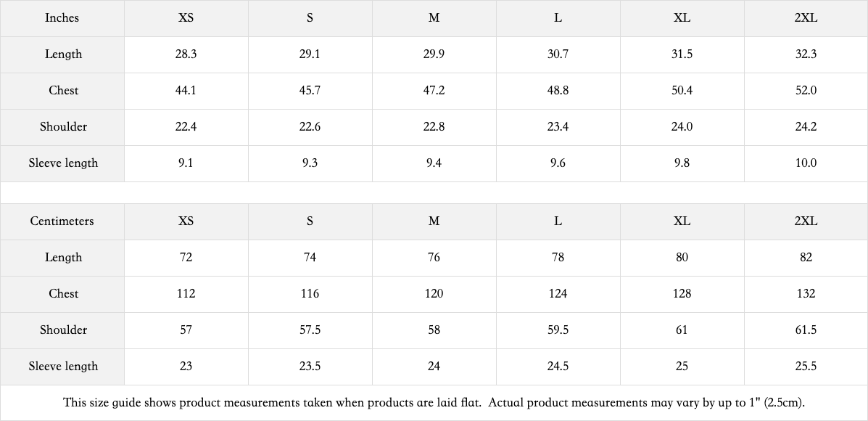868x421 pixels.
Task: Click the 112 chest centimeter cell
Action: pos(186,294)
